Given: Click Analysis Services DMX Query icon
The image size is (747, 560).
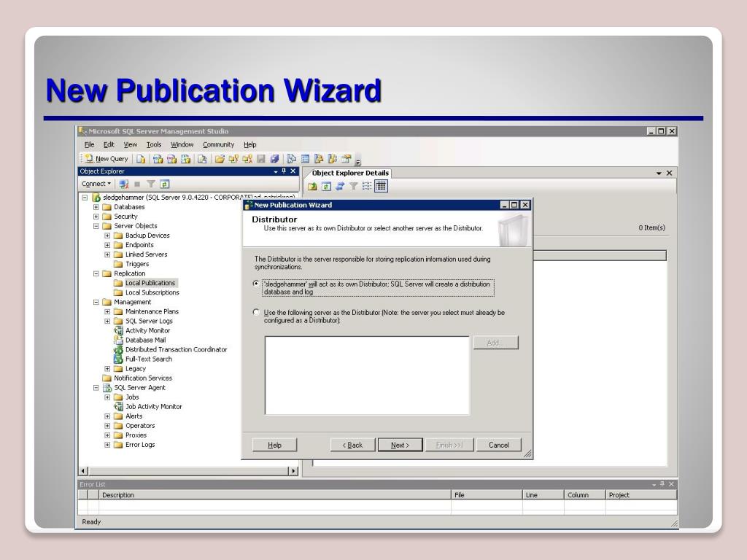Looking at the screenshot, I should coord(171,158).
